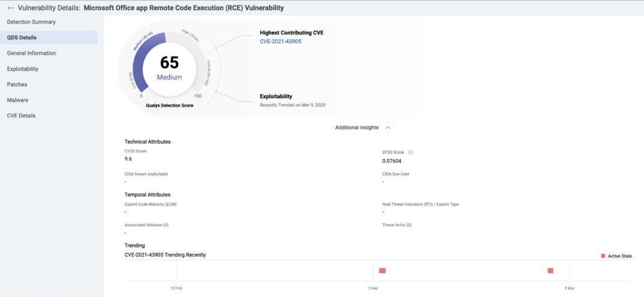
Task: Go to General Information section
Action: [32, 53]
